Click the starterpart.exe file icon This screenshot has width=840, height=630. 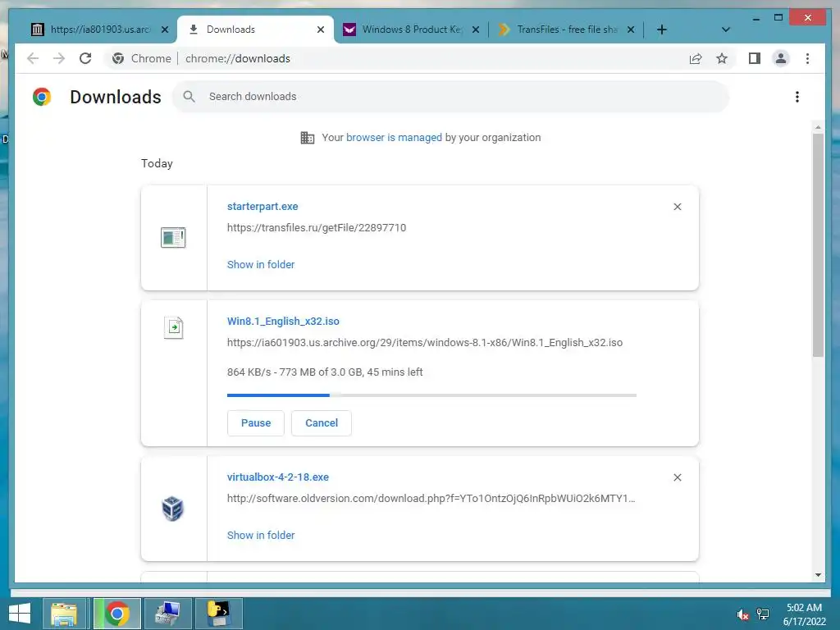pyautogui.click(x=173, y=237)
